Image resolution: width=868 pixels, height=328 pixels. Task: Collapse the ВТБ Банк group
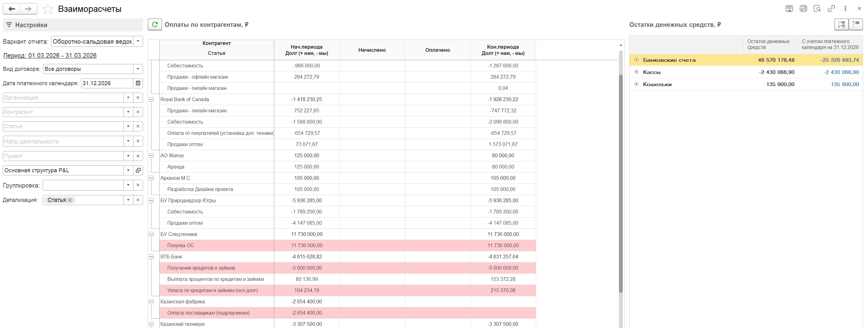tap(151, 257)
